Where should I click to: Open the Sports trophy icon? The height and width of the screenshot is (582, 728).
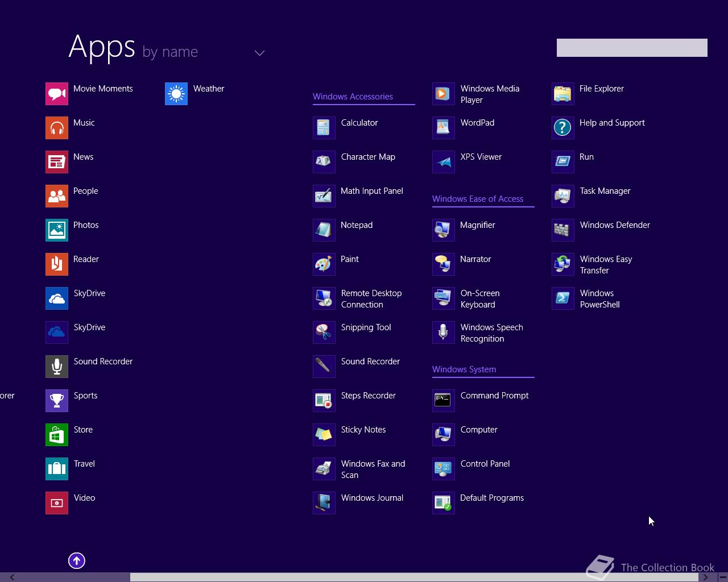pyautogui.click(x=57, y=401)
